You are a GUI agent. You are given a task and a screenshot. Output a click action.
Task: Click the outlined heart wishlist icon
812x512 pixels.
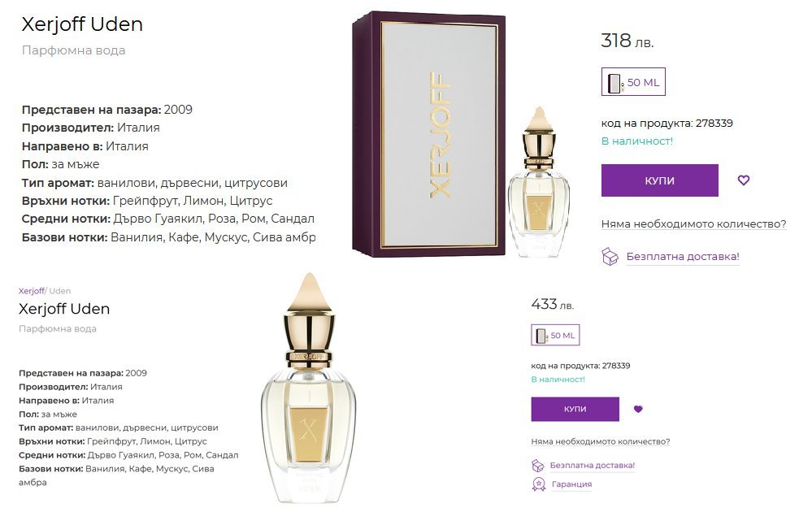pos(743,180)
